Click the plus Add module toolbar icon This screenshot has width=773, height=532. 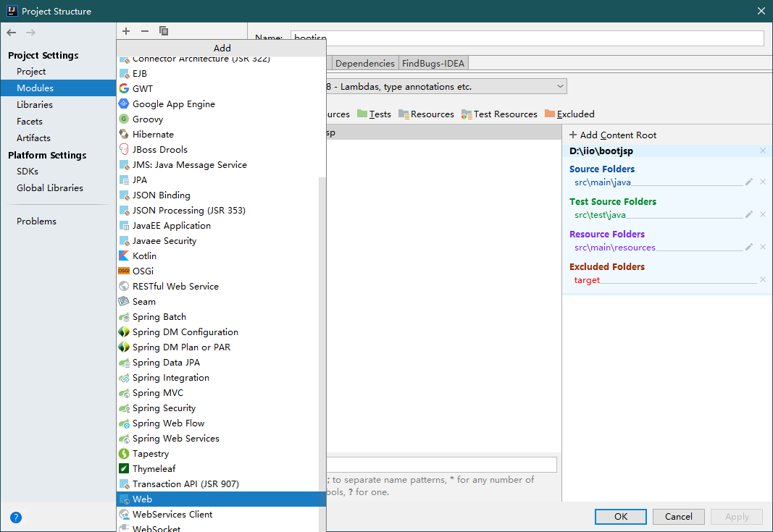click(126, 31)
